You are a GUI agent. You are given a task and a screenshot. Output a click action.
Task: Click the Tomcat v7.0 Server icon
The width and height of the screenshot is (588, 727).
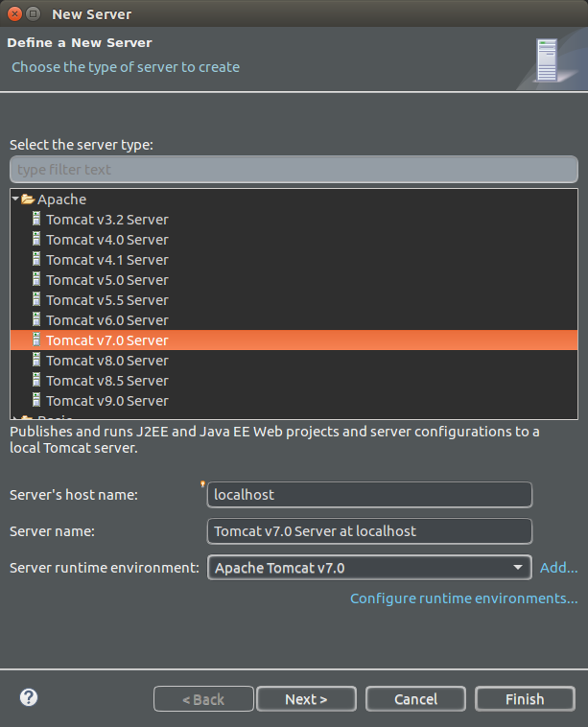[x=36, y=340]
